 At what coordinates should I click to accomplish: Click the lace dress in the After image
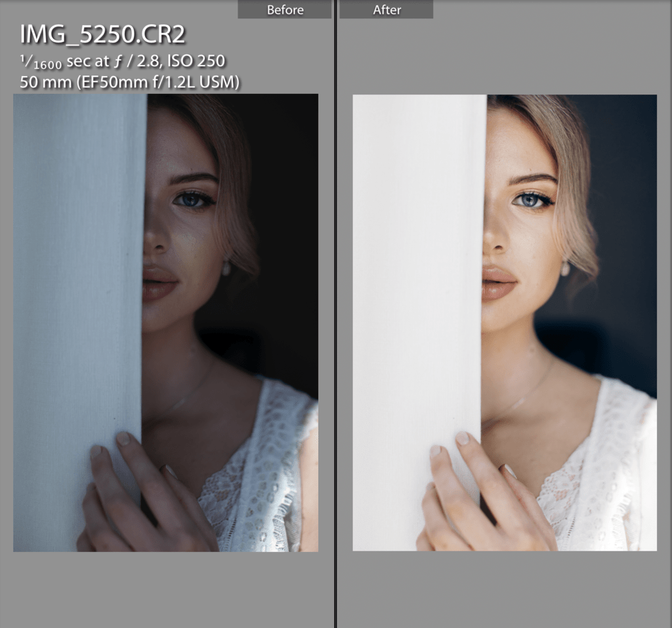point(591,472)
